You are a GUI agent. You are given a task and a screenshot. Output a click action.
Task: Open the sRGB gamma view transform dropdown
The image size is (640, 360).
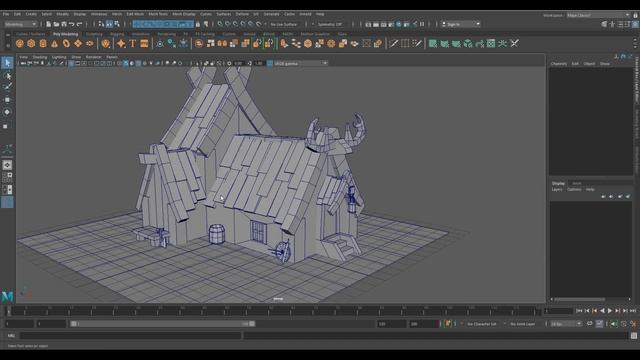click(301, 63)
